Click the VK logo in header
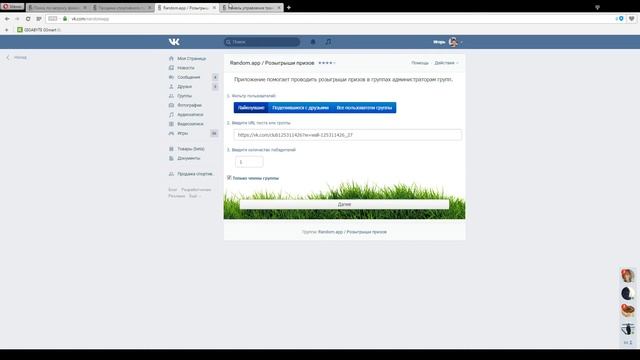The width and height of the screenshot is (640, 360). pyautogui.click(x=174, y=42)
